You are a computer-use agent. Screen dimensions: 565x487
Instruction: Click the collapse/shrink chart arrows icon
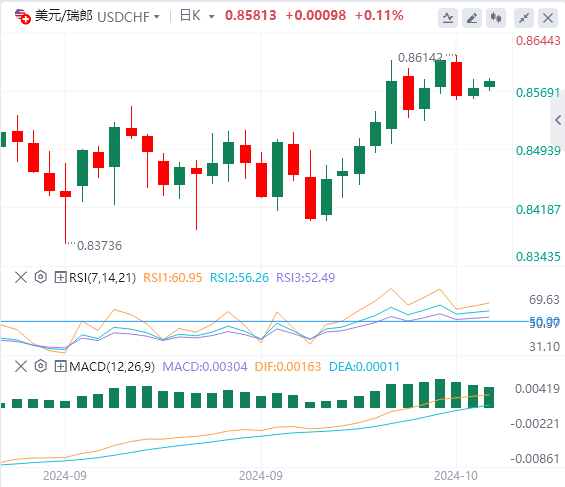pos(524,18)
